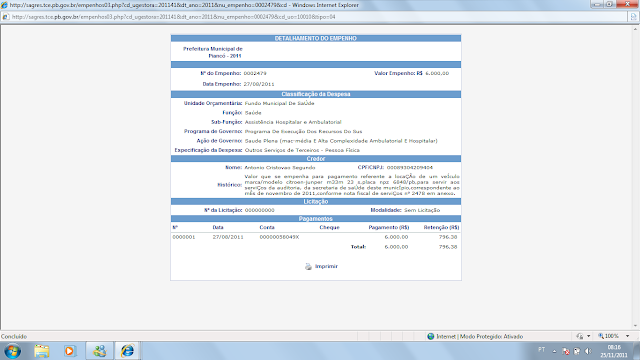640x360 pixels.
Task: Click the vertical scrollbar down arrow
Action: [x=635, y=326]
